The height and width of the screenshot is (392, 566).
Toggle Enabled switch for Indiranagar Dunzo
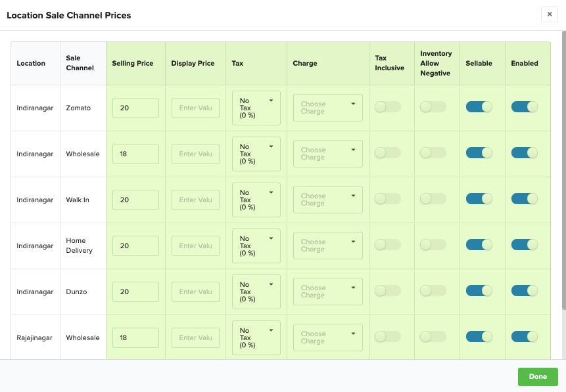(x=525, y=291)
